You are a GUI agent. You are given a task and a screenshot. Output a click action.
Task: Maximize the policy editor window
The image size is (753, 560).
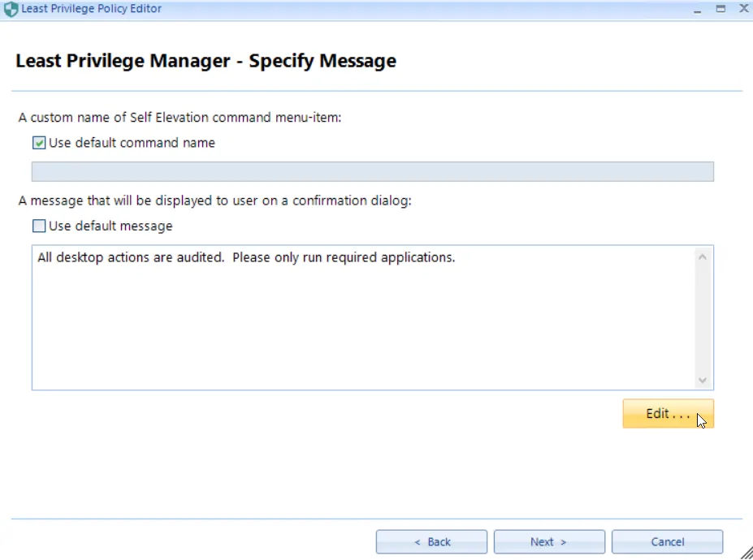[x=720, y=8]
